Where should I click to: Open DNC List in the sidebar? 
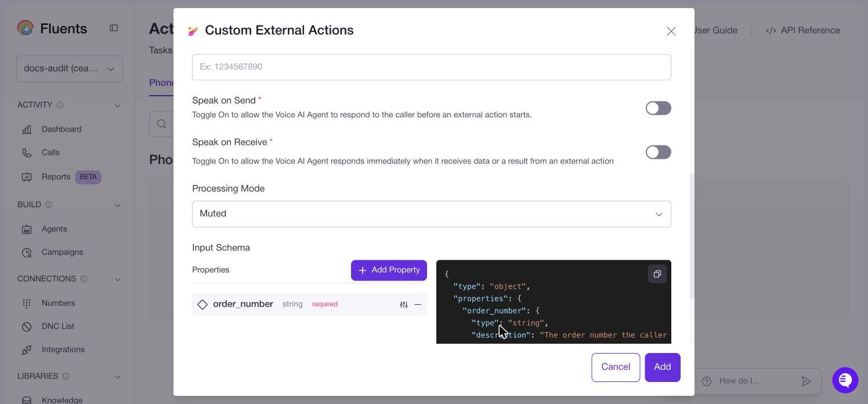58,326
